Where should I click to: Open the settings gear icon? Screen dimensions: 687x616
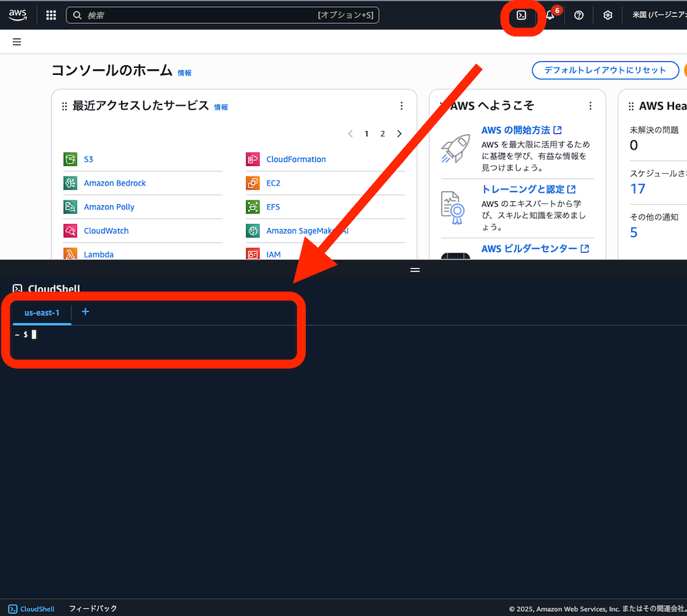coord(608,15)
